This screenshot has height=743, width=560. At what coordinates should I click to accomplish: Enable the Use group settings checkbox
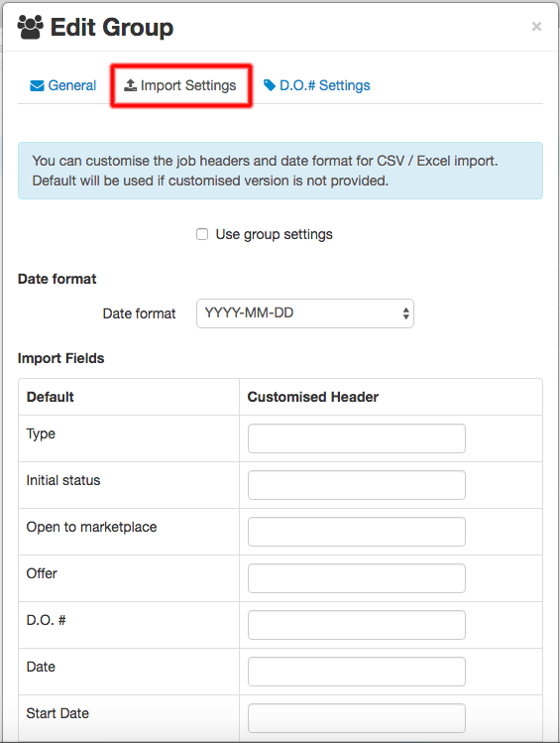tap(202, 234)
